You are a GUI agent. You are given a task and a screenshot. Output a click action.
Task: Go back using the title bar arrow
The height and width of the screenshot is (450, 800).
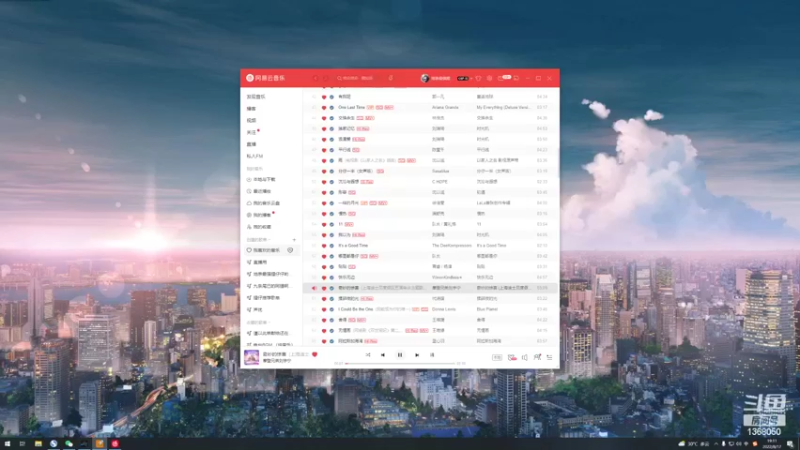315,78
